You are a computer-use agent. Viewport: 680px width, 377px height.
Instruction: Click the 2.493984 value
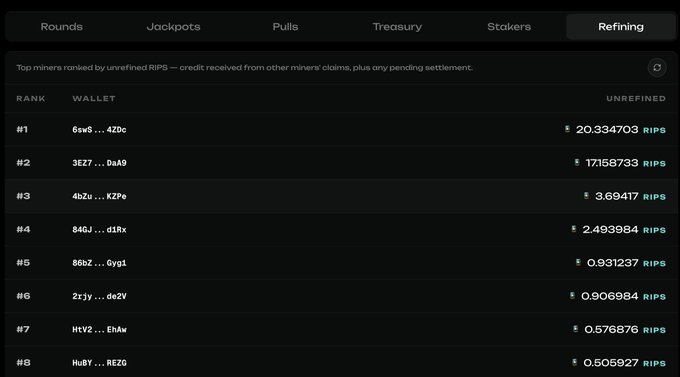(x=610, y=229)
